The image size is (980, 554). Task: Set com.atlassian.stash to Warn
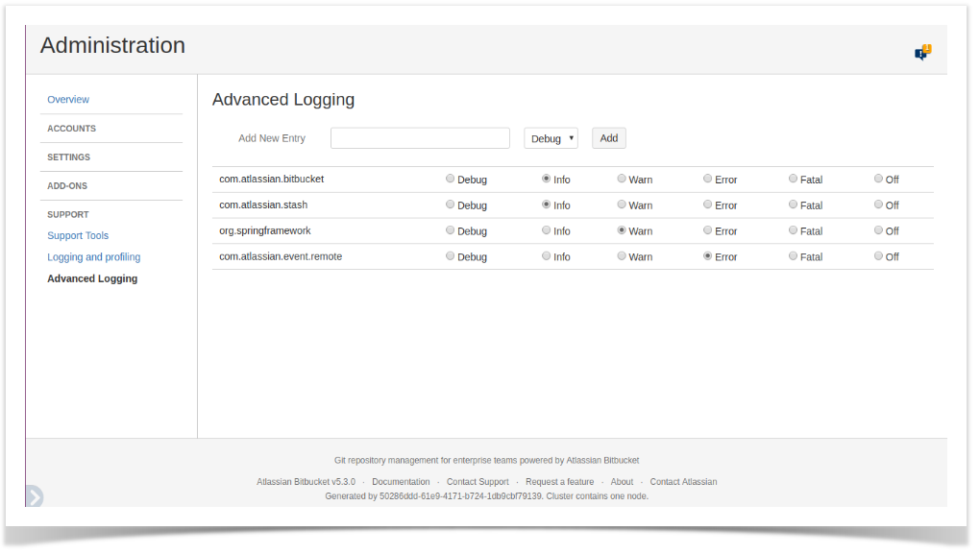click(x=622, y=205)
